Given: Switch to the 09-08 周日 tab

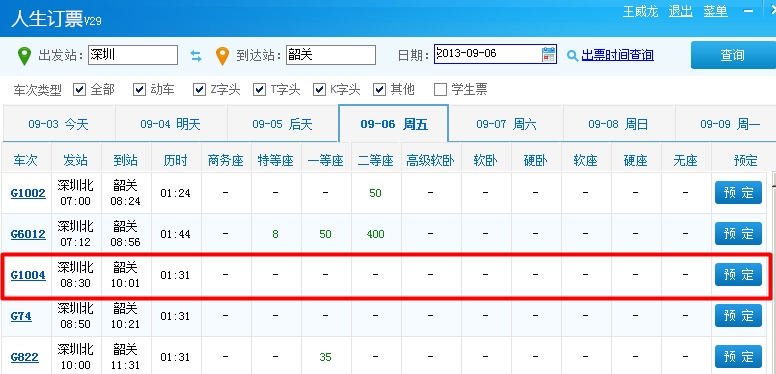Looking at the screenshot, I should [x=619, y=124].
